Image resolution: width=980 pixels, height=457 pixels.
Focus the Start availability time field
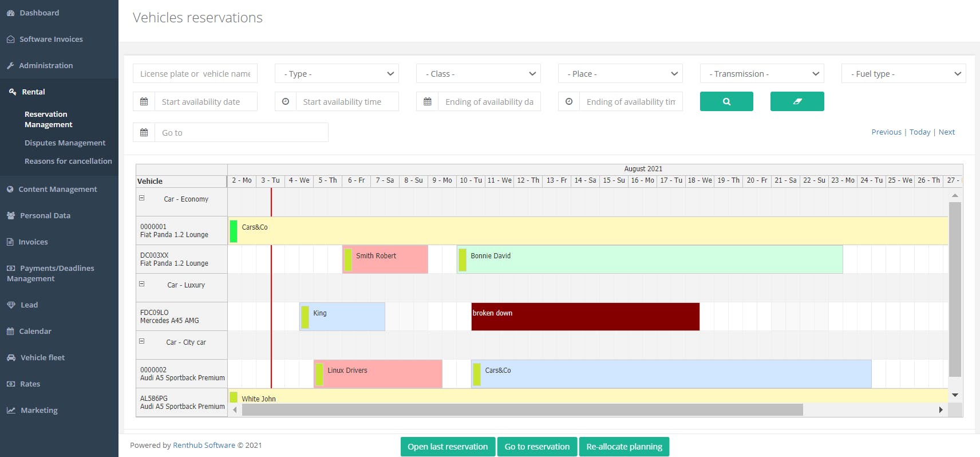point(347,101)
